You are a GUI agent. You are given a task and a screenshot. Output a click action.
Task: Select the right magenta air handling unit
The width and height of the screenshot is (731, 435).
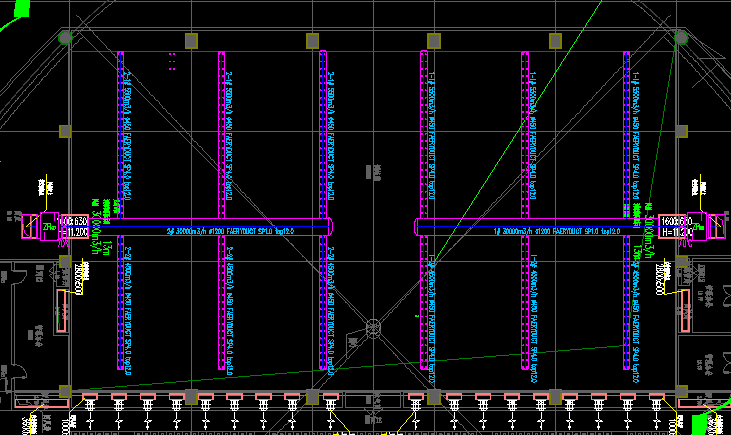[x=715, y=227]
